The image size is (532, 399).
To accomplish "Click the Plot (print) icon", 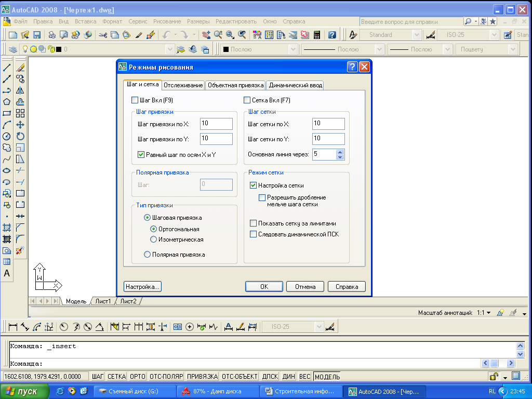I will 52,35.
